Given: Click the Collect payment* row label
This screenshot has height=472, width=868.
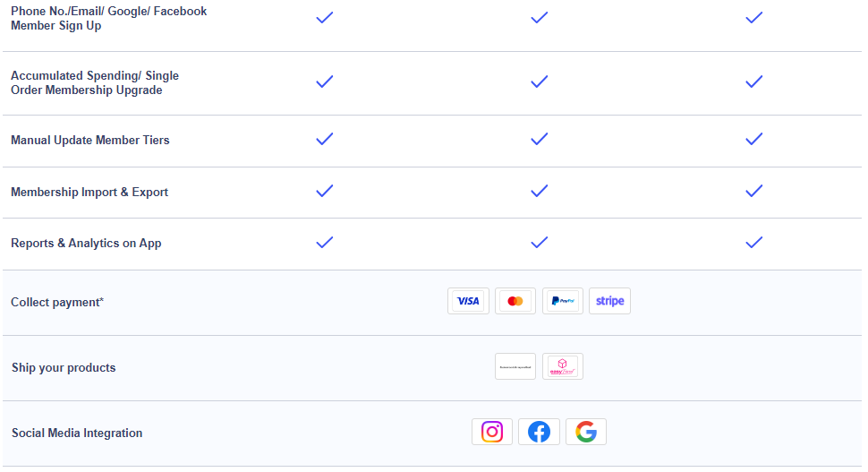Looking at the screenshot, I should 57,302.
